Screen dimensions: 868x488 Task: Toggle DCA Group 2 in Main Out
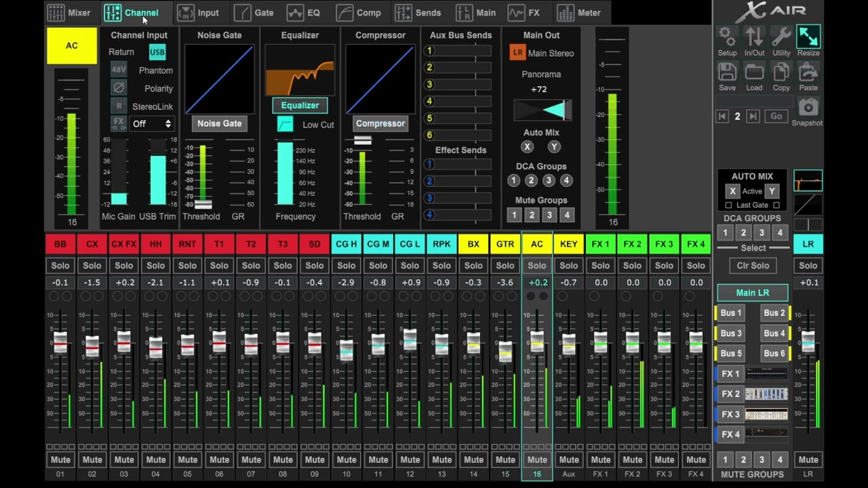click(531, 180)
